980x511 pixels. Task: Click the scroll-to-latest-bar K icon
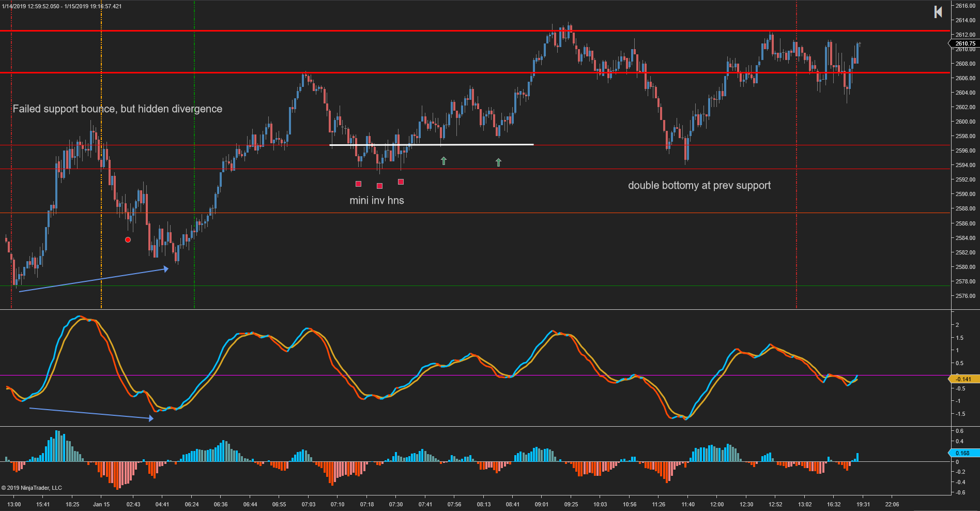938,12
